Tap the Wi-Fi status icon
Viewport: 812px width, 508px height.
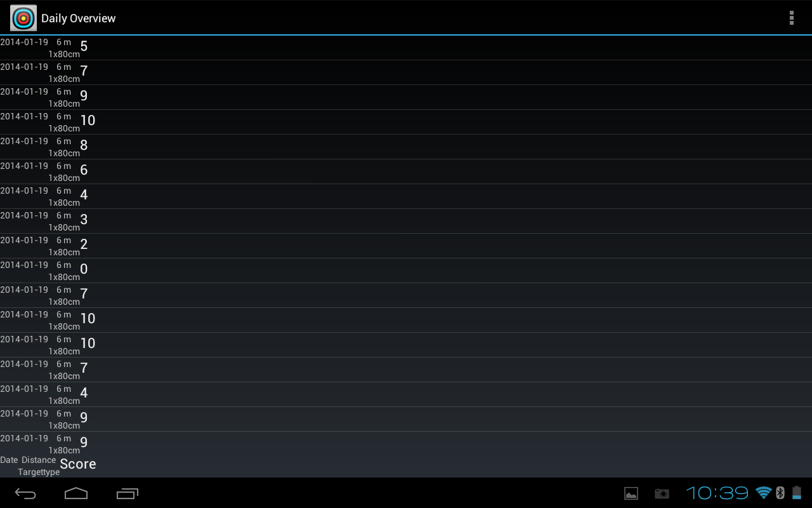[x=764, y=493]
